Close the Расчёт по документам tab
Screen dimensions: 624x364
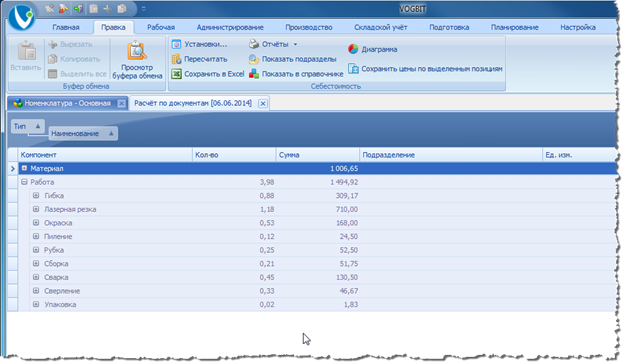pos(263,104)
